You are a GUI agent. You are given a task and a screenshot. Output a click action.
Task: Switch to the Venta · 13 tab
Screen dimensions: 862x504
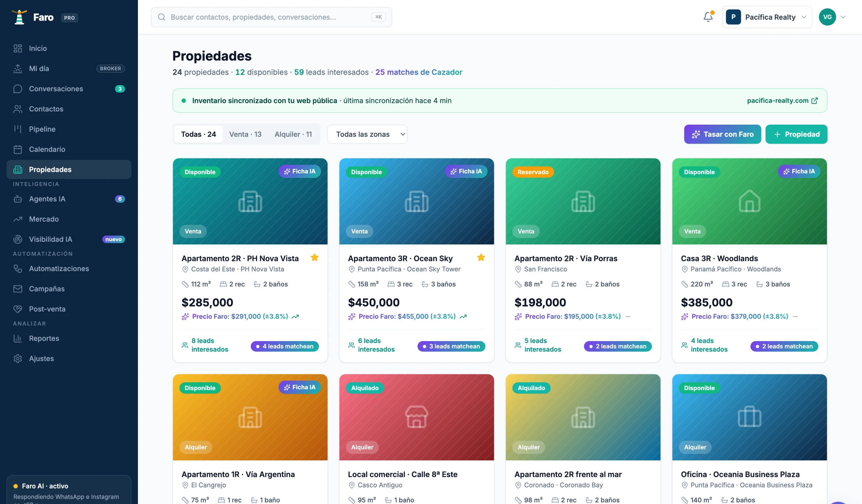point(245,134)
